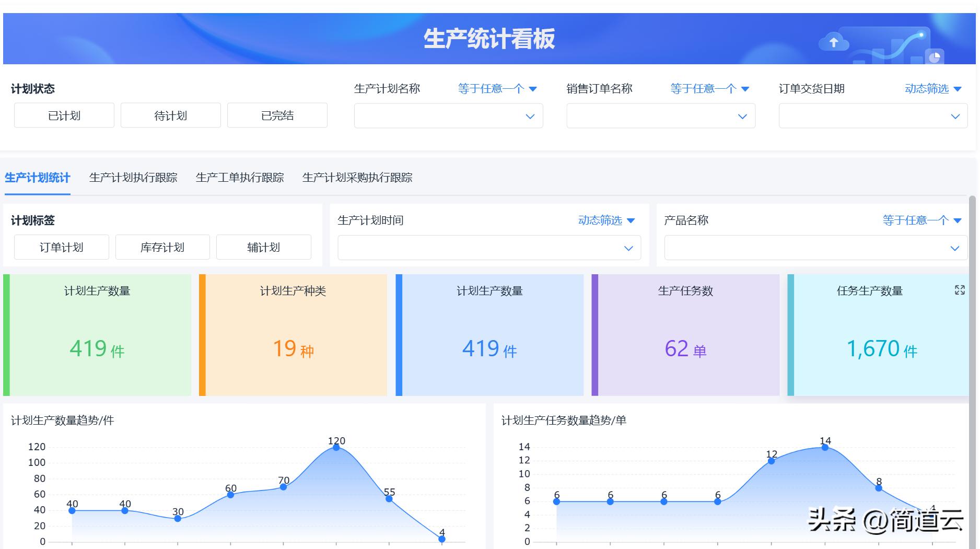The width and height of the screenshot is (980, 549).
Task: Click the vertical scrollbar on the right
Action: (x=972, y=313)
